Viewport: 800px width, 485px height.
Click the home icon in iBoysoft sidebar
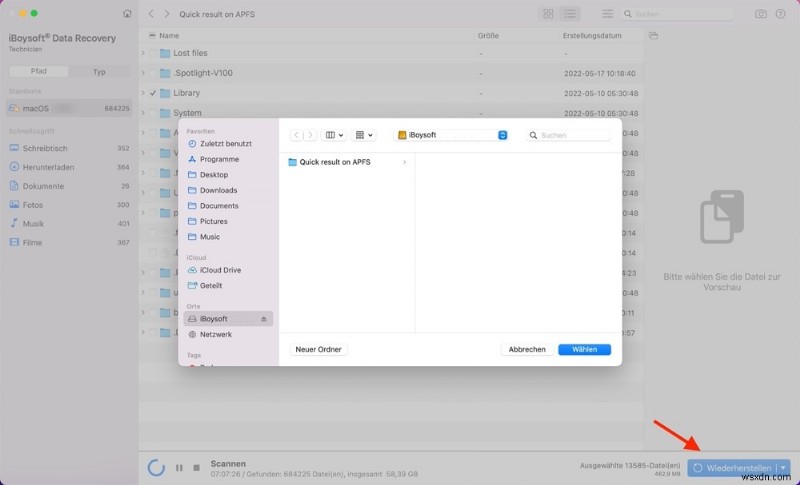click(127, 14)
